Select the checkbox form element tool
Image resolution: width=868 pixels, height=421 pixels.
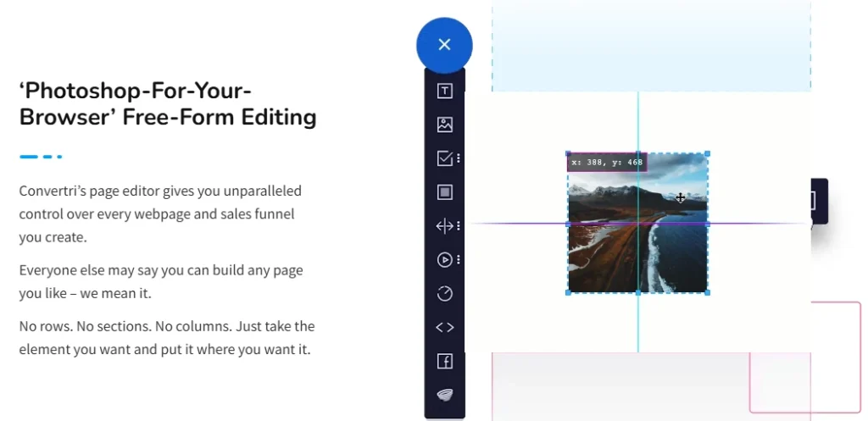pyautogui.click(x=444, y=158)
